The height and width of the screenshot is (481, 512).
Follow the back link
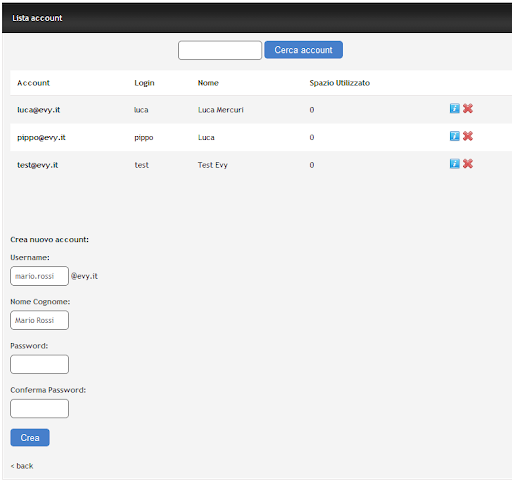[22, 466]
